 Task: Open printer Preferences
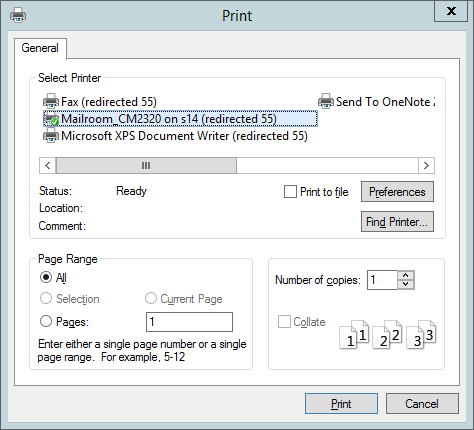pos(397,192)
